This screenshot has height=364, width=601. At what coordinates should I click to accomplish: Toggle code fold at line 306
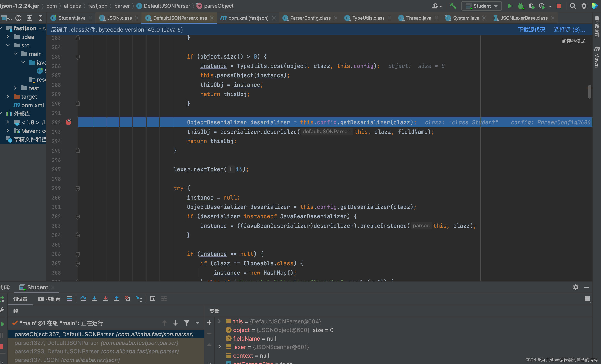(x=78, y=254)
